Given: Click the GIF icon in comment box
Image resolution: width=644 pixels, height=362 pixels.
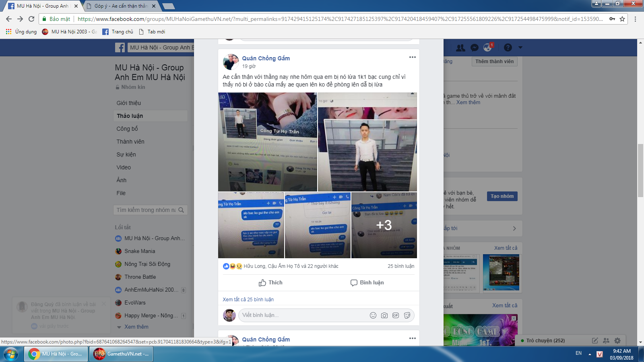Looking at the screenshot, I should click(x=396, y=315).
